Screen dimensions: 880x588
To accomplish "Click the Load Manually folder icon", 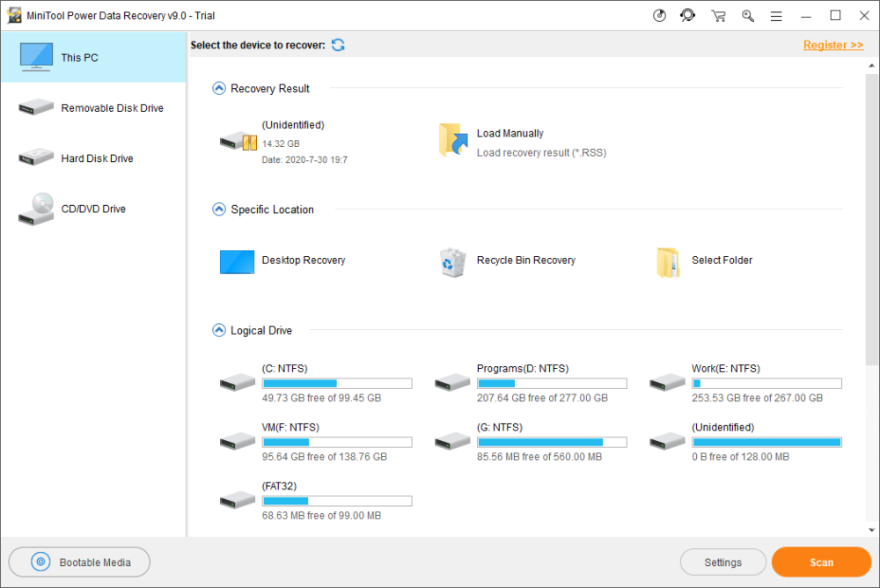I will coord(453,140).
